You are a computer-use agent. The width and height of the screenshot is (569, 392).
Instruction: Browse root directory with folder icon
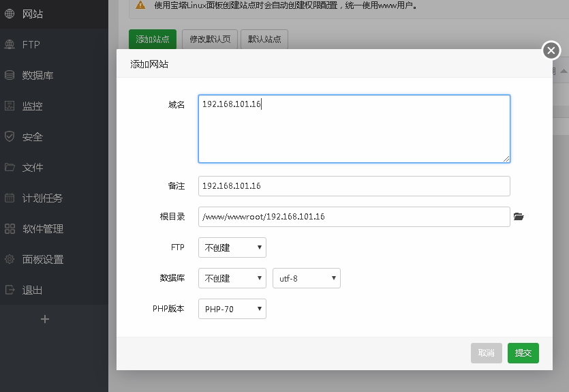[519, 217]
